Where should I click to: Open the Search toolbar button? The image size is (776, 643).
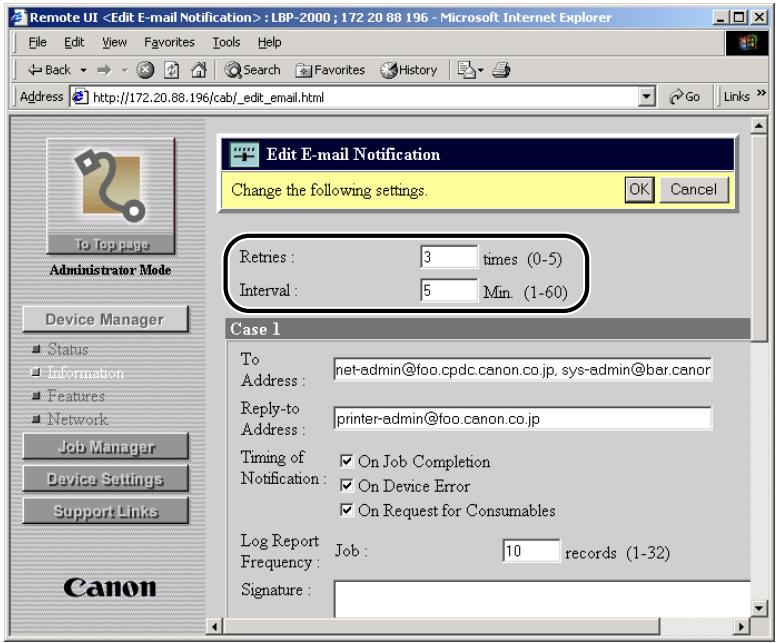252,70
